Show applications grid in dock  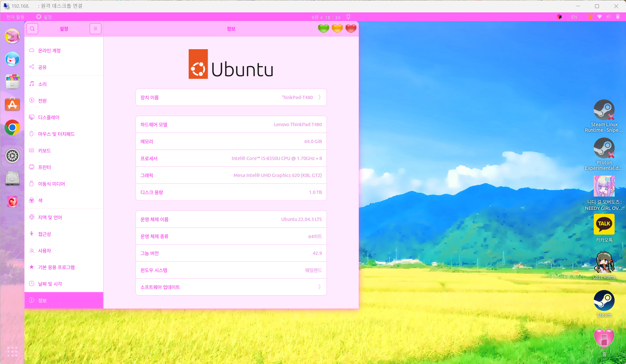[12, 352]
